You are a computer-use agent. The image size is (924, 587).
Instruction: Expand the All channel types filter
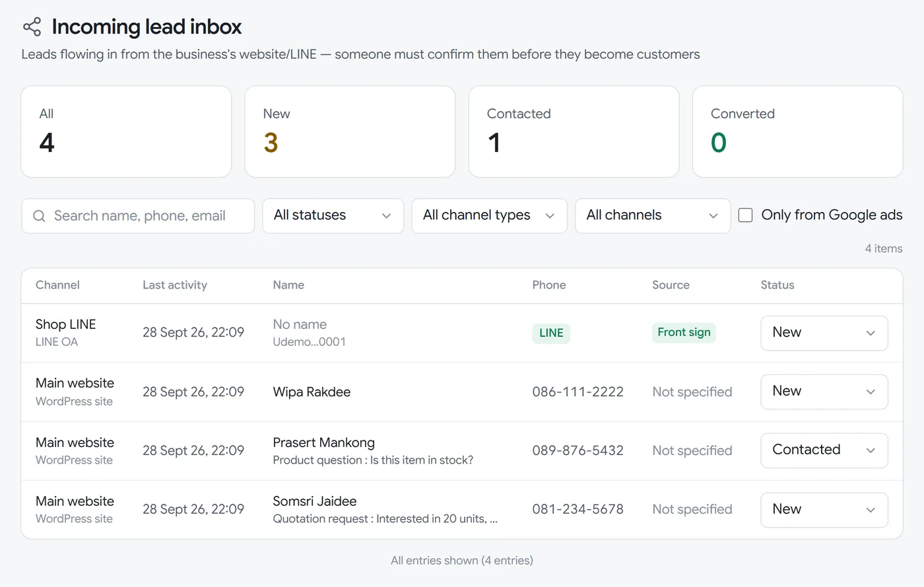click(489, 216)
